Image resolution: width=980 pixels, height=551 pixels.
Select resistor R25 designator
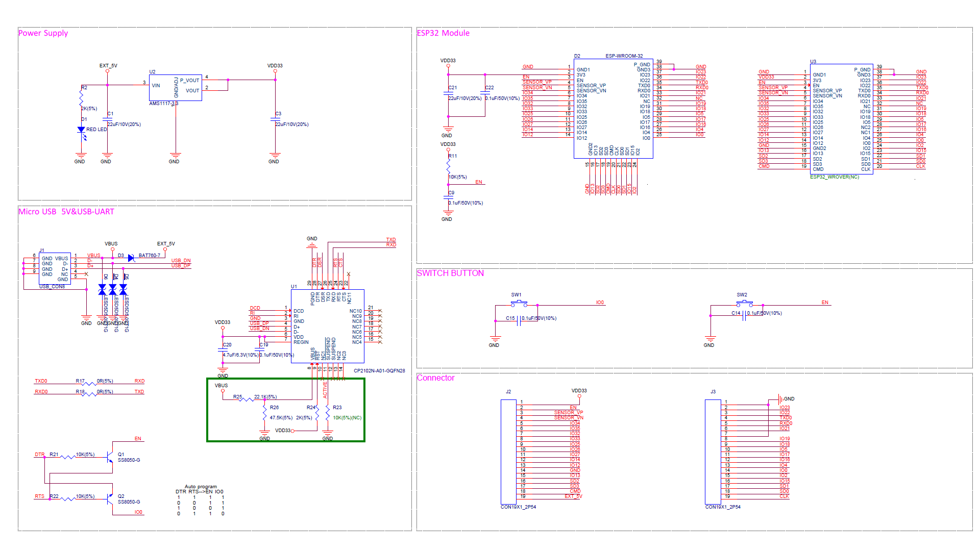coord(237,397)
